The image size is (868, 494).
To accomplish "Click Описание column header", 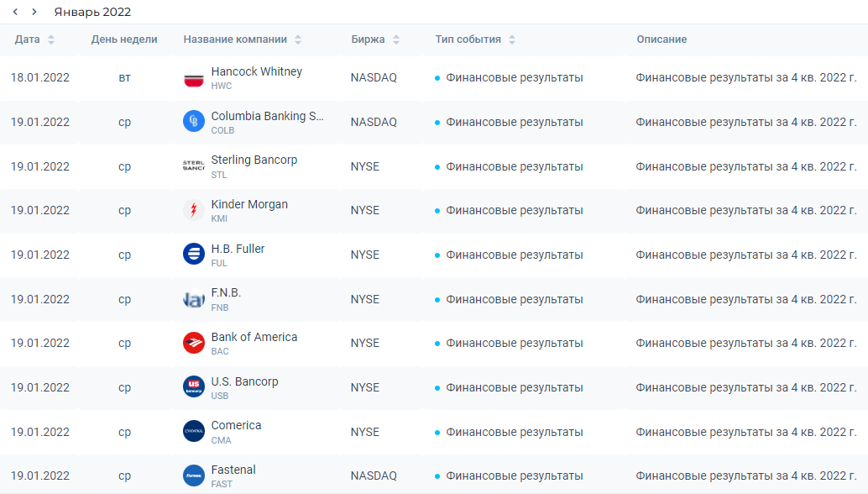I will click(x=661, y=39).
